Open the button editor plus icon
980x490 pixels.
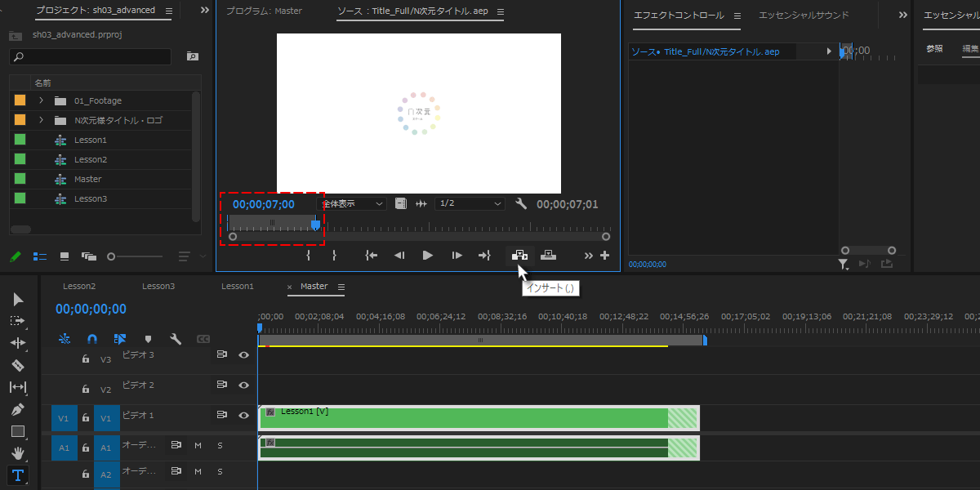tap(605, 255)
